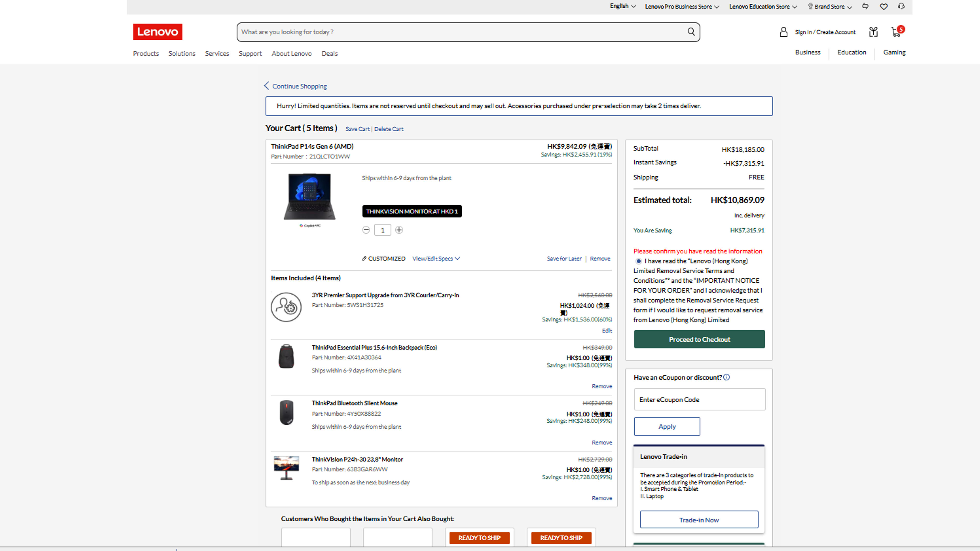Click the second READY TO SHIP badge
The image size is (980, 551).
point(561,538)
